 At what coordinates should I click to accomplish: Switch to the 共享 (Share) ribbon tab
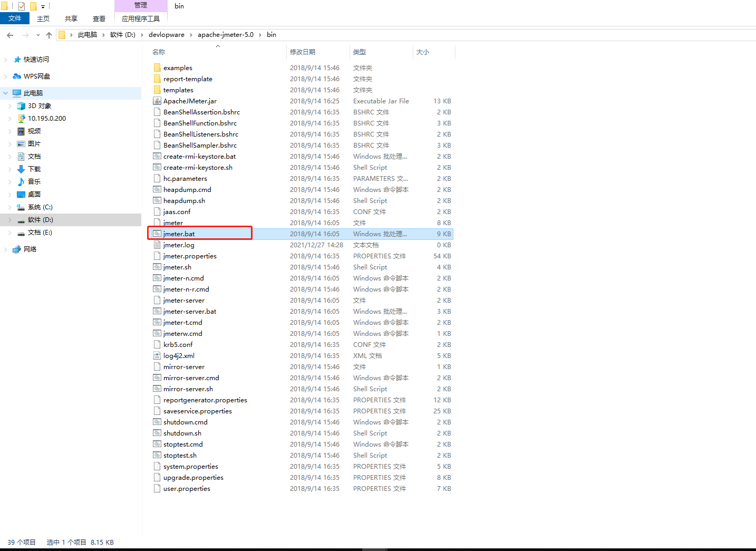point(71,18)
